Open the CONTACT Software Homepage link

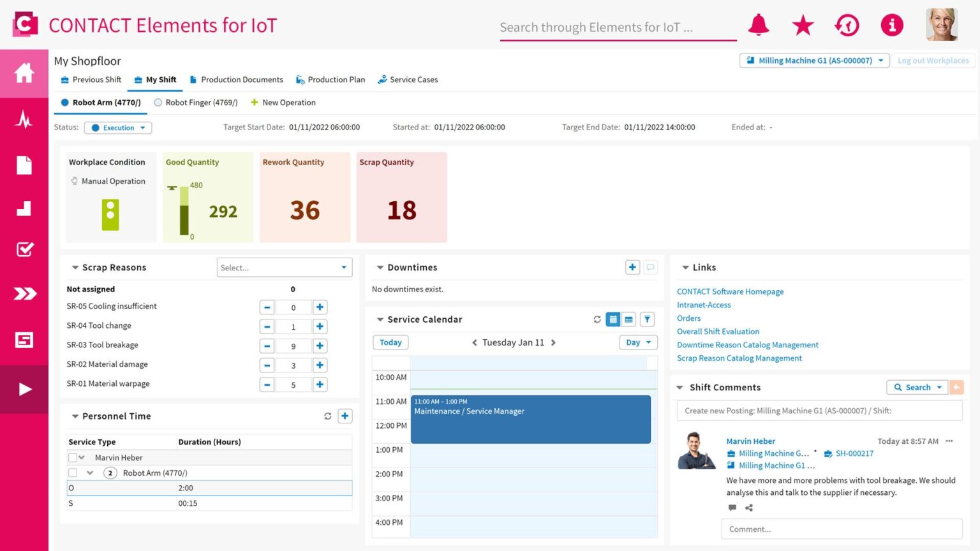tap(730, 291)
